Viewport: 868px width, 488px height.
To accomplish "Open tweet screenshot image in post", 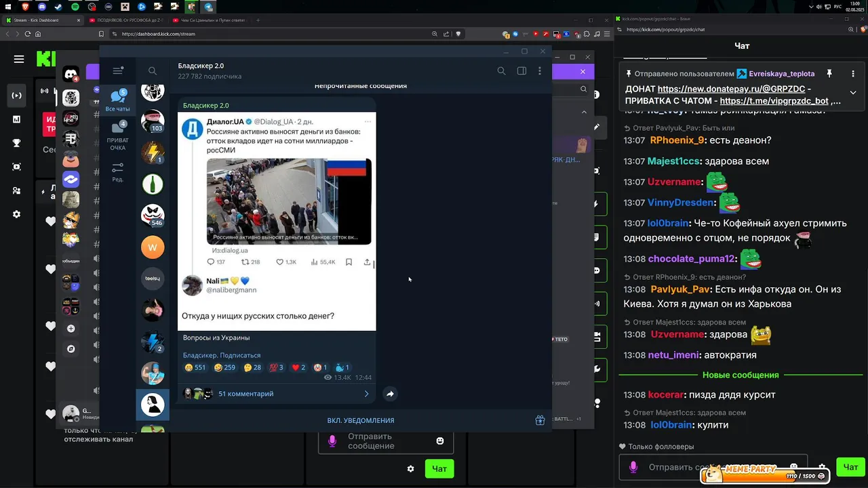I will 277,221.
